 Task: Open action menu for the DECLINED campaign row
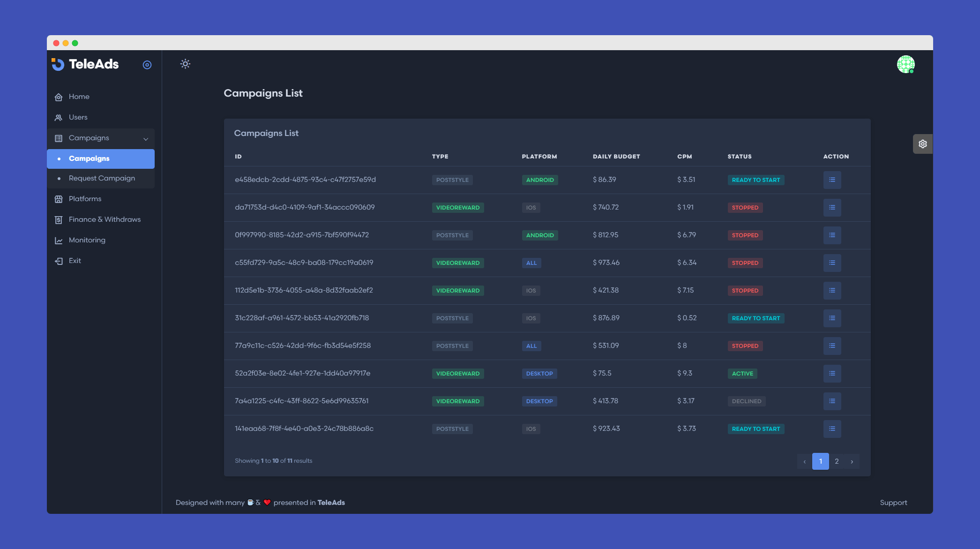point(832,401)
